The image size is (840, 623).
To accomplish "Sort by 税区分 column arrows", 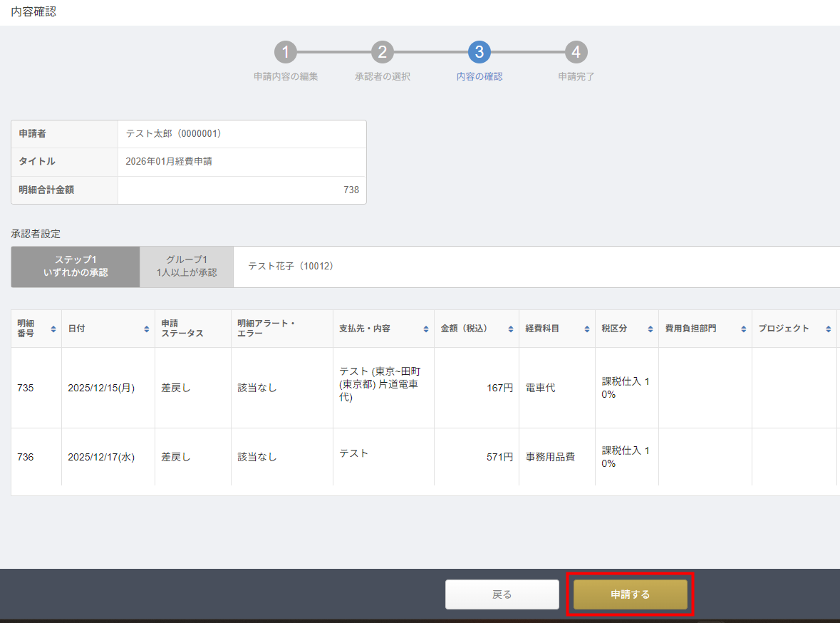I will pos(650,329).
